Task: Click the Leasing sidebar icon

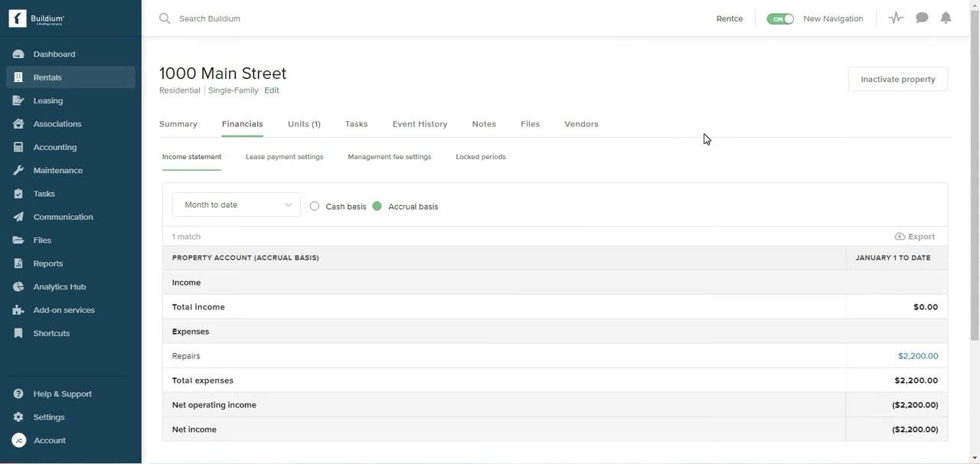Action: pyautogui.click(x=18, y=100)
